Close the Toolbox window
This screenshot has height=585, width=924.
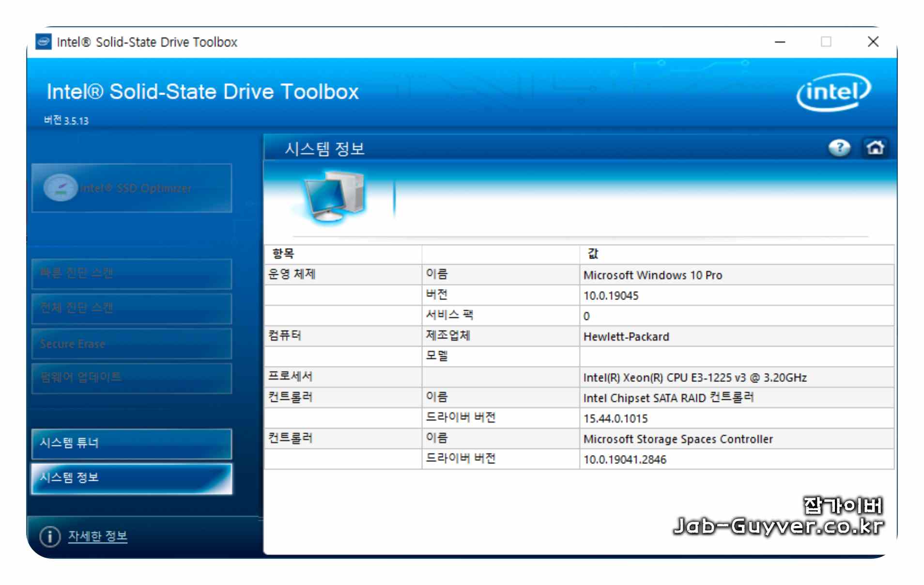pyautogui.click(x=873, y=42)
